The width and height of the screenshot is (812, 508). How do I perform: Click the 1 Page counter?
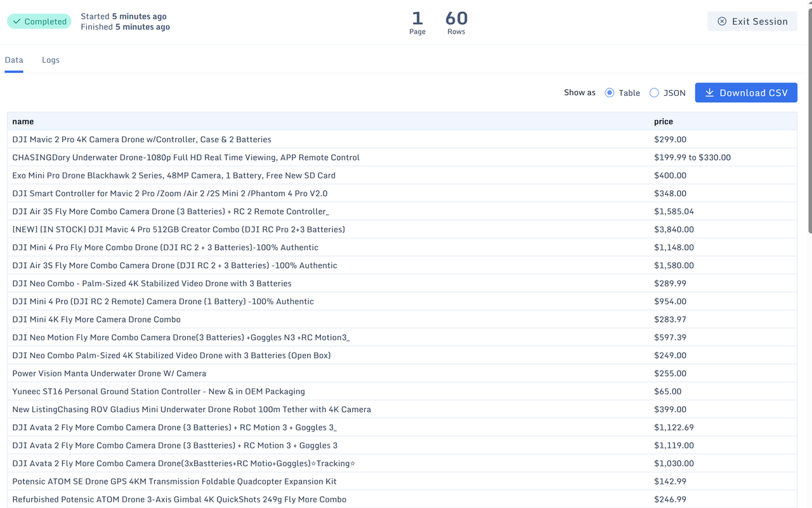417,22
